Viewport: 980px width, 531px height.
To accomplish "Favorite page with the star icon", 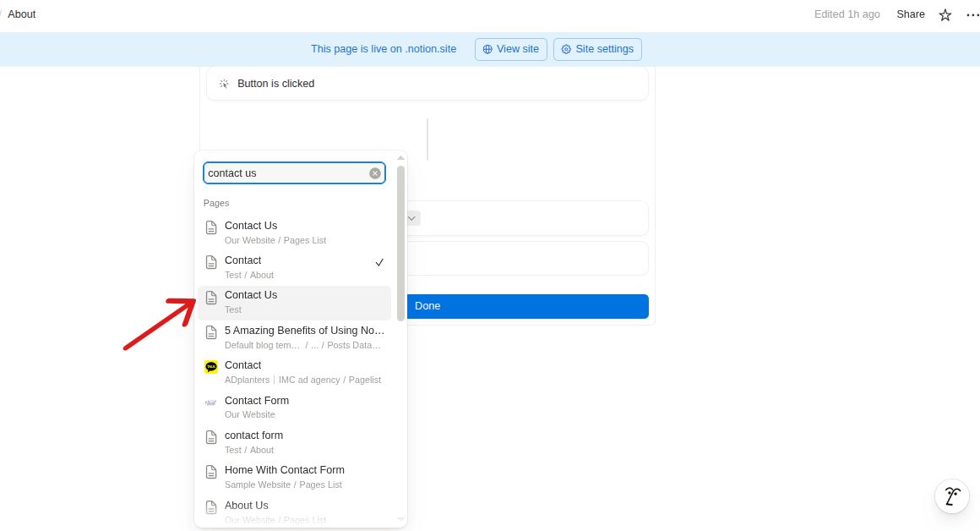I will pyautogui.click(x=945, y=14).
